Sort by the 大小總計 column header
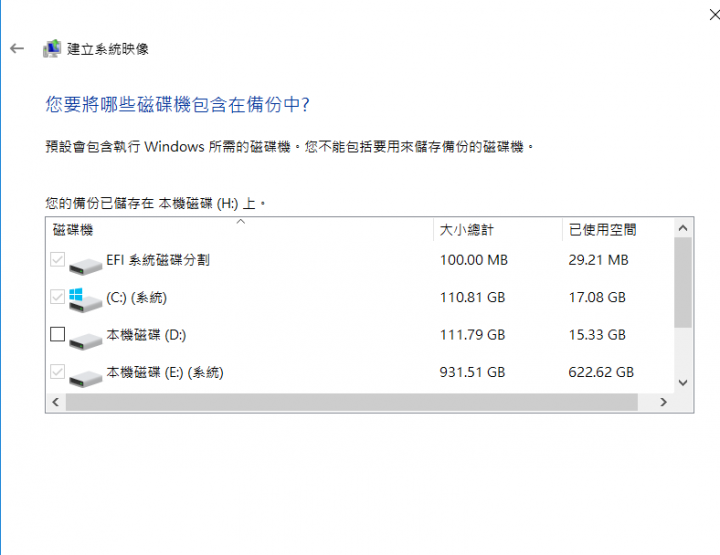This screenshot has width=720, height=555. click(x=498, y=230)
